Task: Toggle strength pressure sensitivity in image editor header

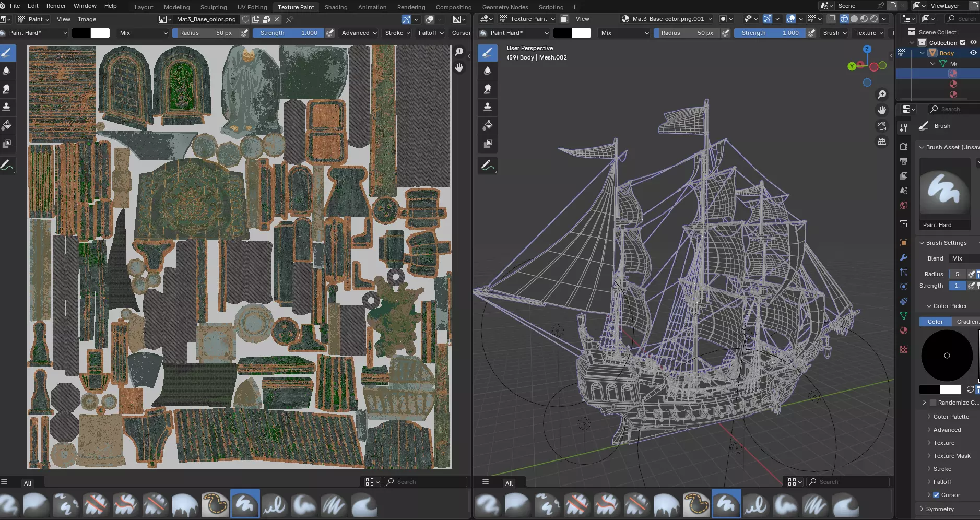Action: tap(330, 33)
